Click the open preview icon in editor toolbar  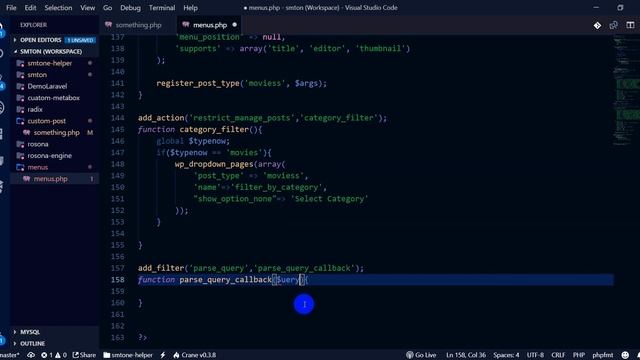(x=613, y=25)
